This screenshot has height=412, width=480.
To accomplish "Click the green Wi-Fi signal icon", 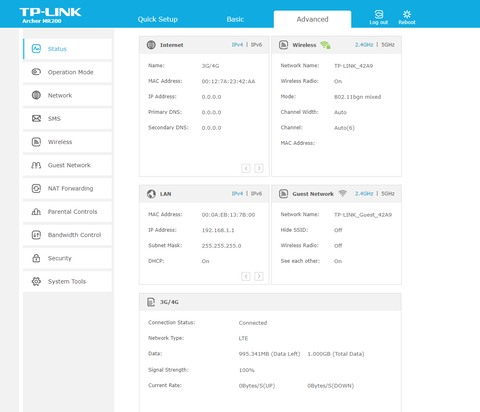I will click(325, 45).
